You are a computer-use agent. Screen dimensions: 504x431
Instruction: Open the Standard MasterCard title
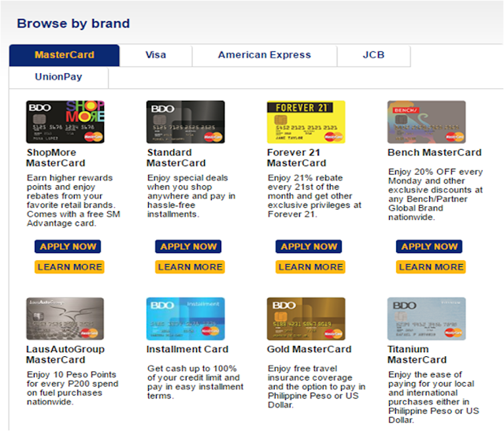[176, 158]
